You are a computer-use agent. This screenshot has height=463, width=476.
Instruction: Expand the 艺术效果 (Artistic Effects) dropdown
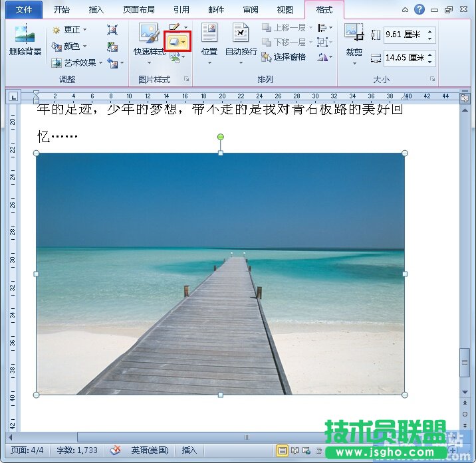point(78,63)
